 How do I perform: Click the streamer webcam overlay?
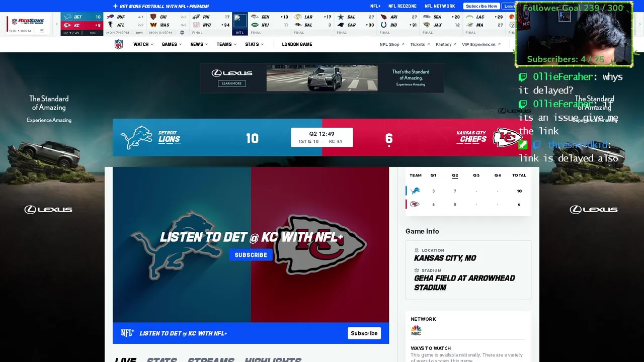point(574,34)
